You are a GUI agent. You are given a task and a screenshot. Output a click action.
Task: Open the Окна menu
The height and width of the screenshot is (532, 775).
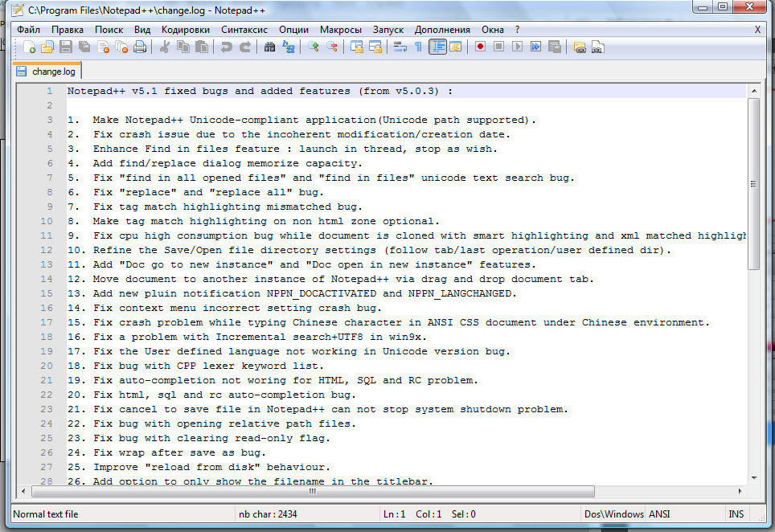[x=493, y=30]
